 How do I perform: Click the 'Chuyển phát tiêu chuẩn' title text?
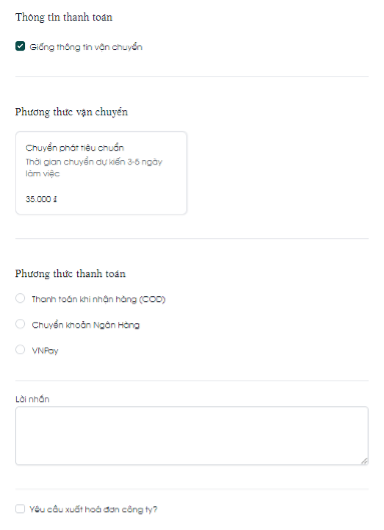[75, 148]
